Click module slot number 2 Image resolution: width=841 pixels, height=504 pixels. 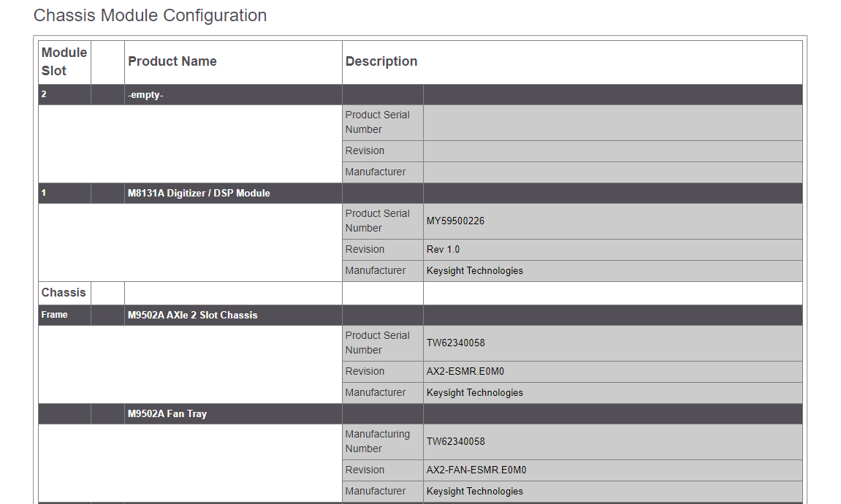[44, 94]
